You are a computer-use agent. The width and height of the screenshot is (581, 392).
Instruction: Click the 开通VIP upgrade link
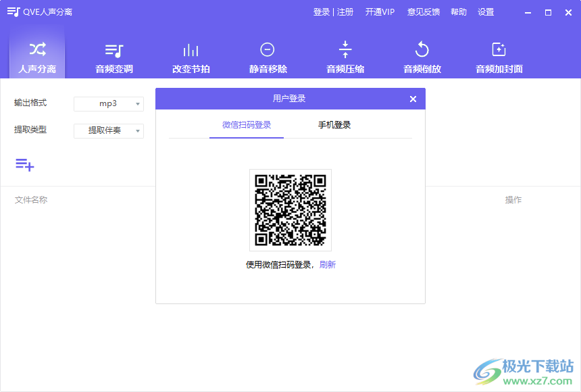380,11
